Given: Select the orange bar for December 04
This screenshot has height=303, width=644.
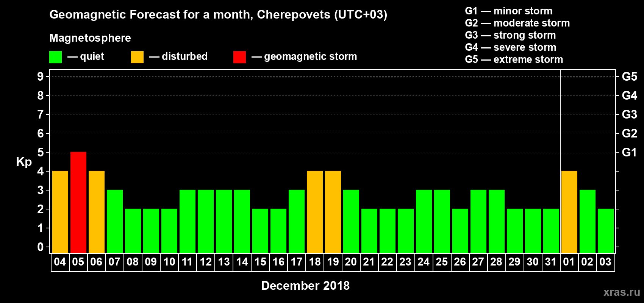Looking at the screenshot, I should click(x=60, y=212).
